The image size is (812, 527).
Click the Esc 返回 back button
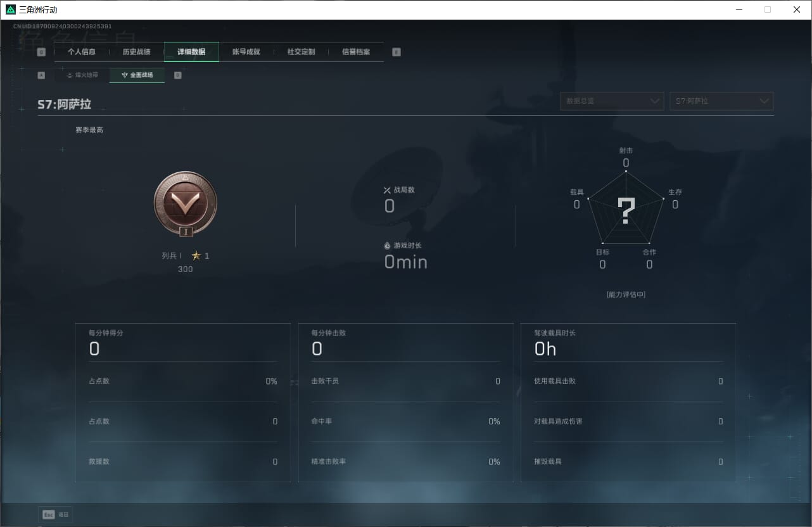point(56,515)
